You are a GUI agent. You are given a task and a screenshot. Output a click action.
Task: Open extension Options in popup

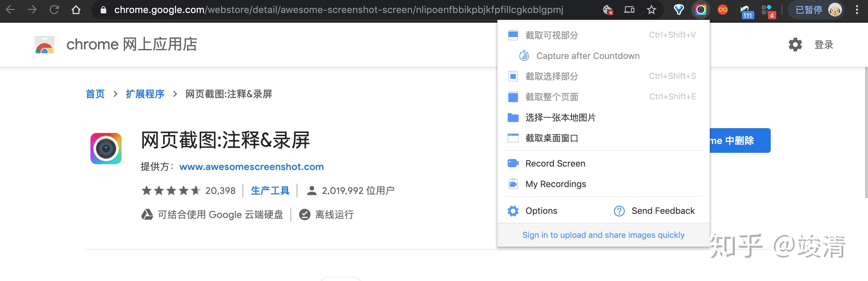coord(533,211)
